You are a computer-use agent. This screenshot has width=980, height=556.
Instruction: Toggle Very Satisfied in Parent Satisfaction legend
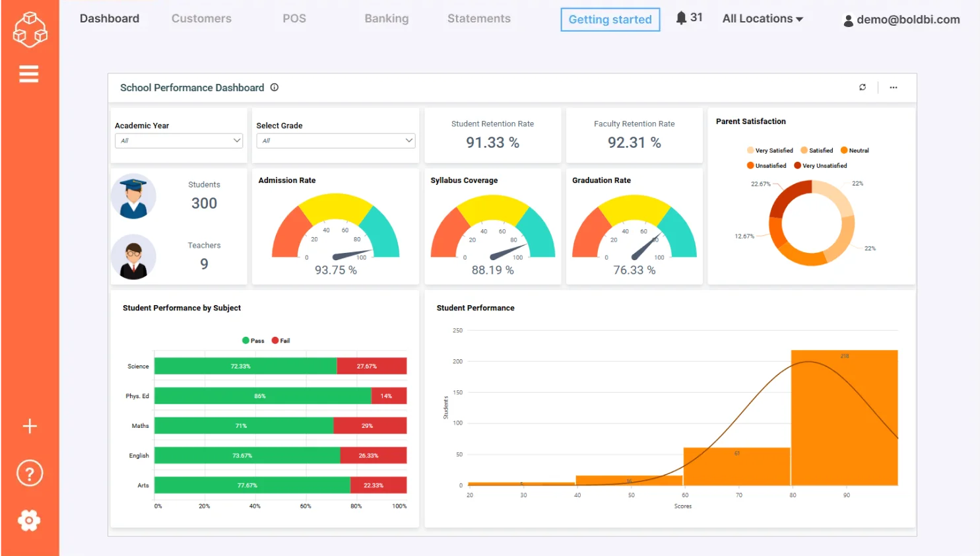769,150
